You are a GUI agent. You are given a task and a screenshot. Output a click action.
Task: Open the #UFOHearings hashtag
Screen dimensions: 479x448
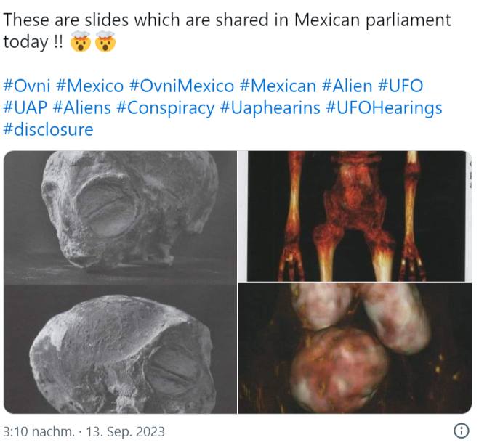[384, 108]
